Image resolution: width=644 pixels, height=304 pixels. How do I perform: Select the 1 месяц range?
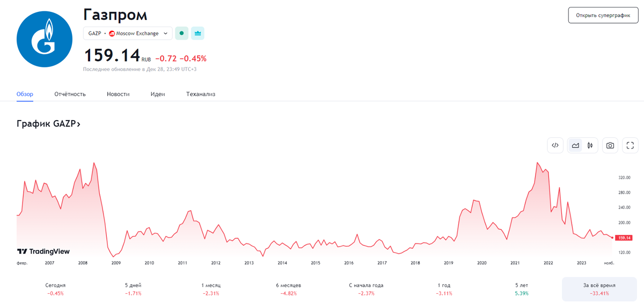(x=211, y=289)
